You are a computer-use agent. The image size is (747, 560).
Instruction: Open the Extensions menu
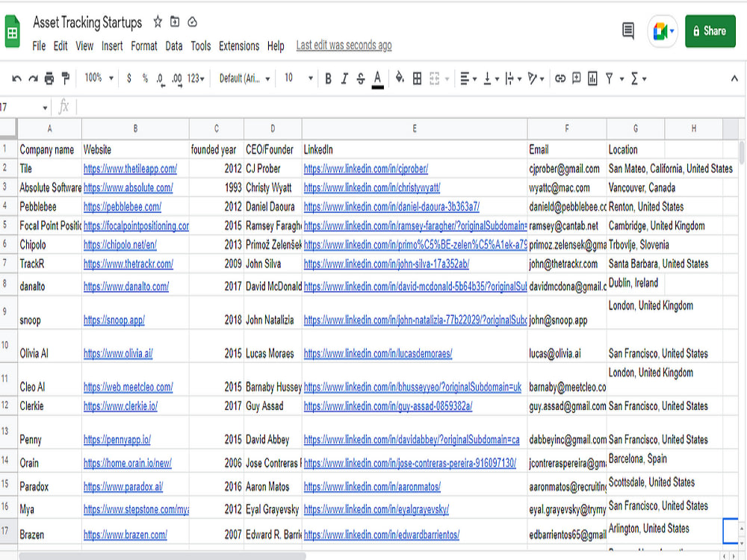[239, 46]
